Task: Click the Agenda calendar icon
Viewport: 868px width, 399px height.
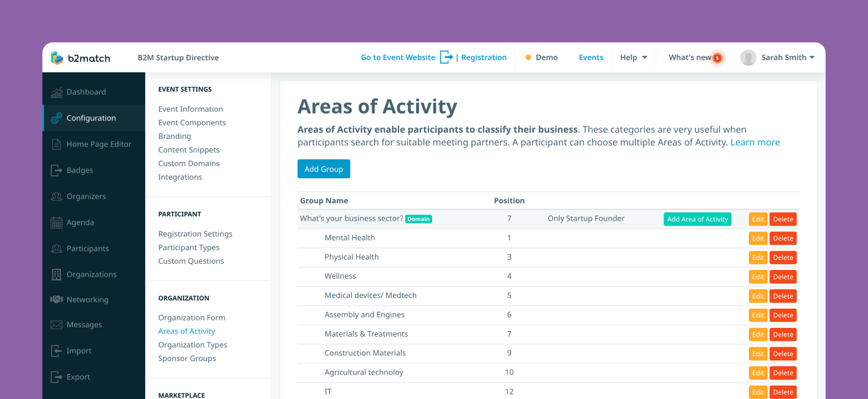Action: pyautogui.click(x=56, y=223)
